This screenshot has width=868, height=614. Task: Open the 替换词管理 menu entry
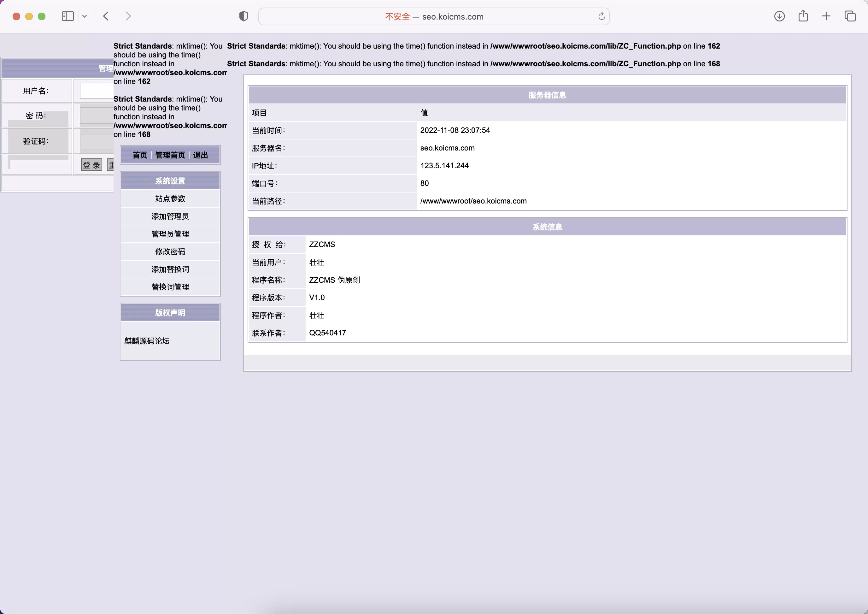click(x=170, y=287)
